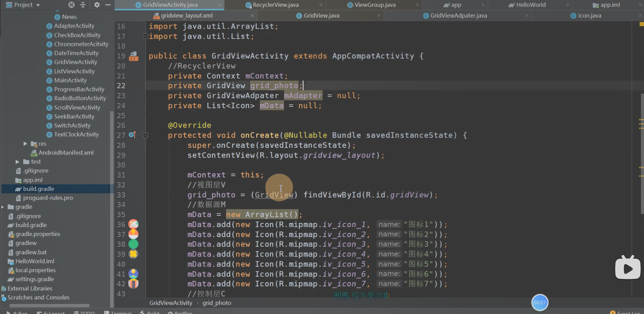The width and height of the screenshot is (644, 314).
Task: Select SeekBarActivity in the project tree
Action: [x=74, y=116]
